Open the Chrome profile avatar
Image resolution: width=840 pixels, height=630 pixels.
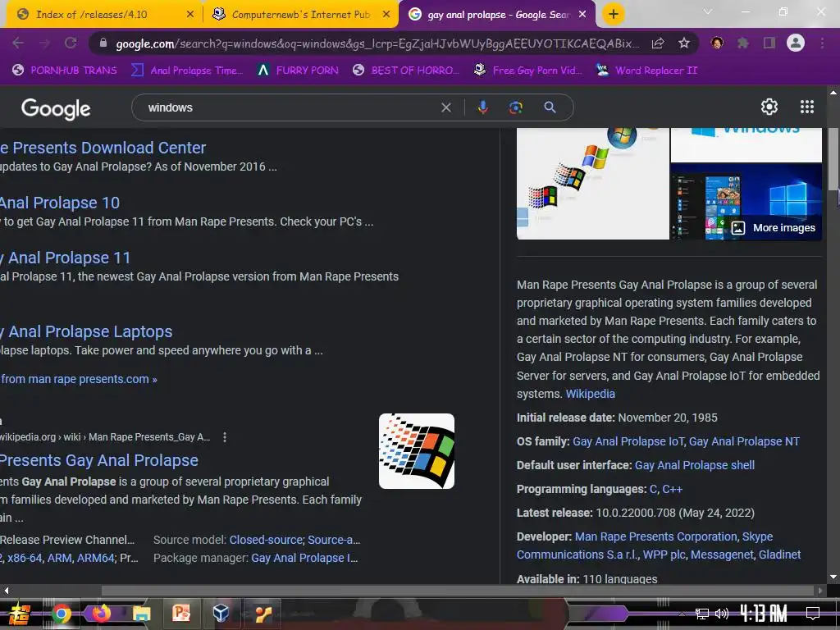pyautogui.click(x=796, y=43)
